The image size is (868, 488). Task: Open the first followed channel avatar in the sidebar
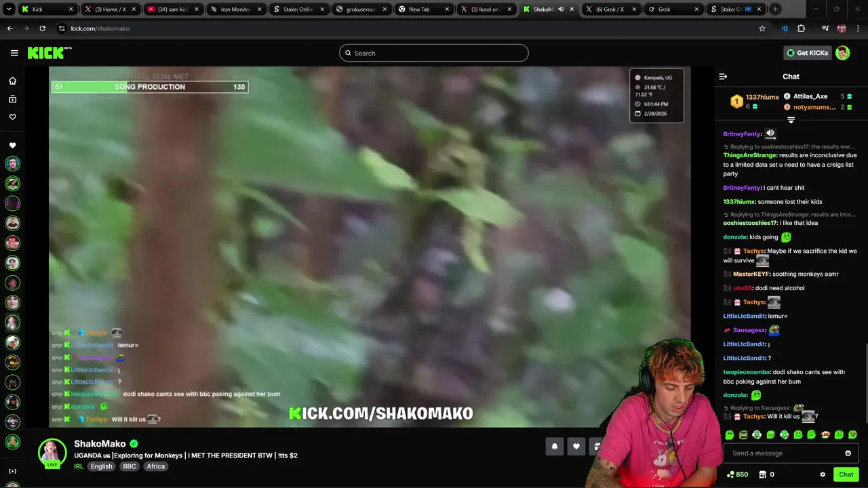pyautogui.click(x=12, y=163)
